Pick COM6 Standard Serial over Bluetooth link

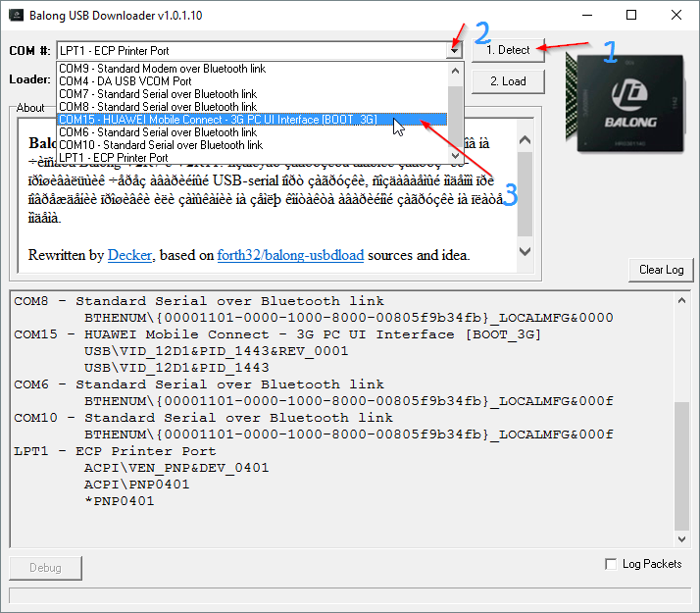tap(252, 132)
